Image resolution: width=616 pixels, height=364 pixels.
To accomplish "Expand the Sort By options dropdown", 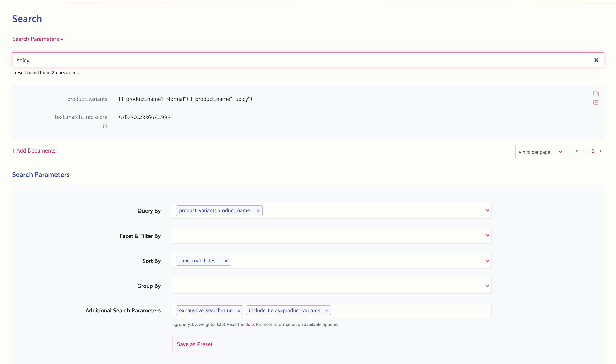I will [487, 261].
